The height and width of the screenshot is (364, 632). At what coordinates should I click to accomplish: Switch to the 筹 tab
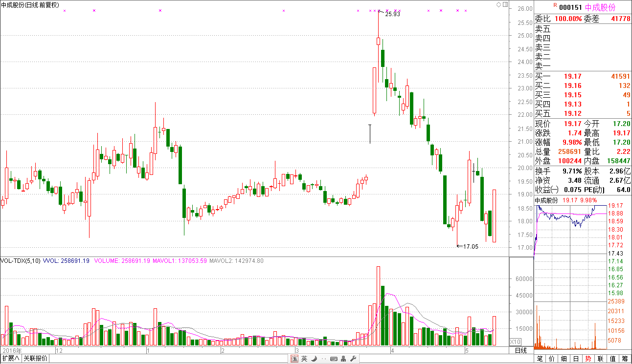pyautogui.click(x=625, y=359)
